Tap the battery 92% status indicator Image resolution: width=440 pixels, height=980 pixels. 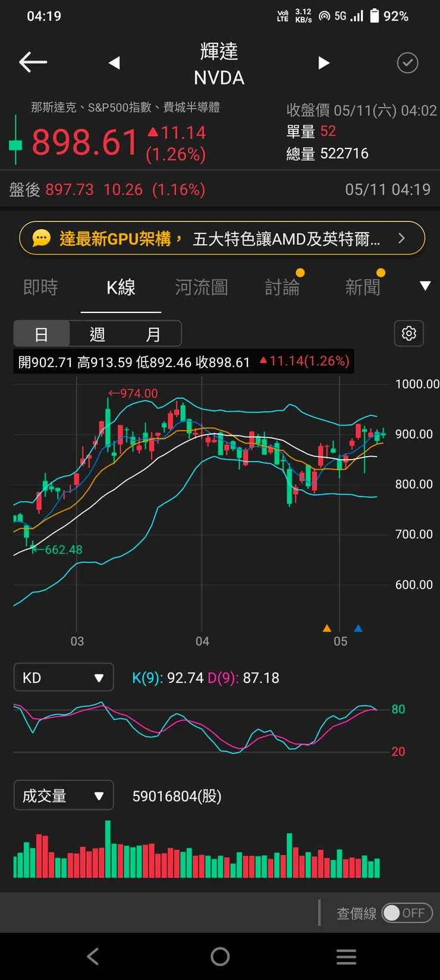tap(389, 16)
